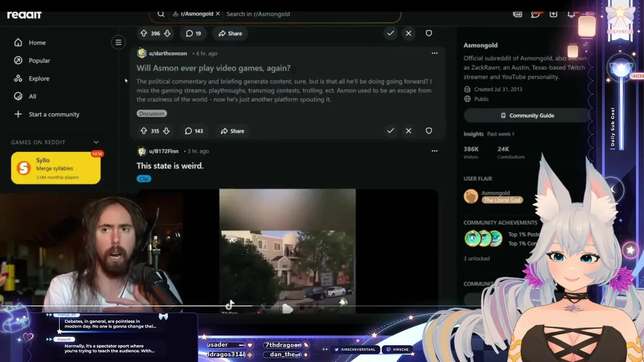Click the create post plus icon
This screenshot has height=362, width=644.
pos(553,14)
